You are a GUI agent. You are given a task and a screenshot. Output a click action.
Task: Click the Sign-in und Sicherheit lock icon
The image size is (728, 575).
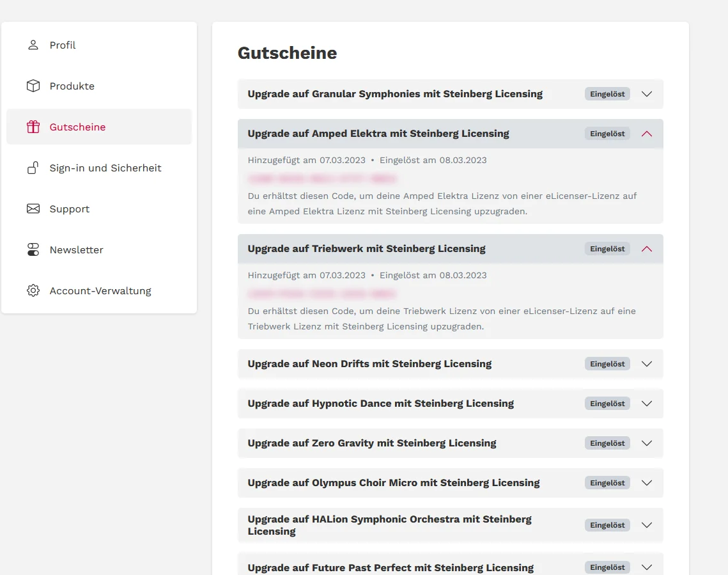33,168
